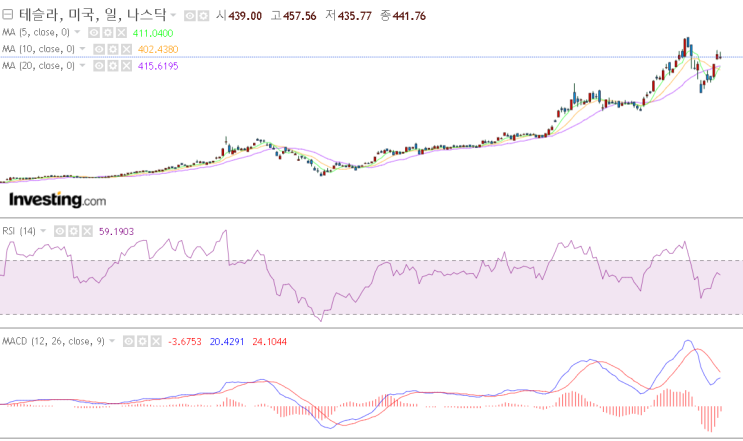Open the MA (10, close, 0) dropdown arrow
The height and width of the screenshot is (441, 743).
[x=82, y=49]
